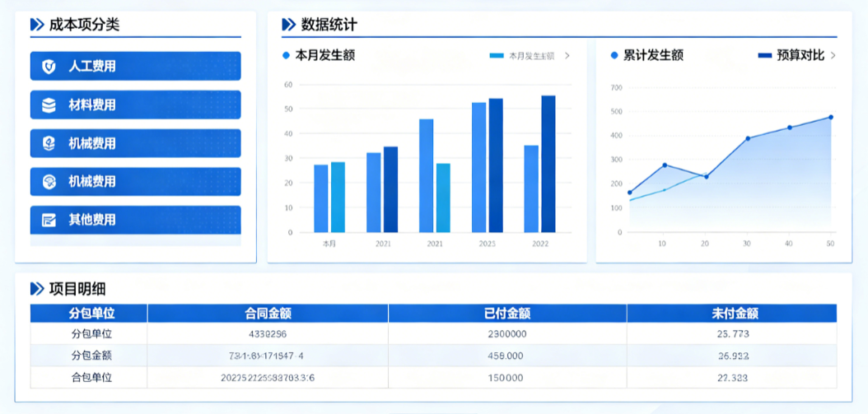Click the 700 label on the 累计发生额 chart
This screenshot has height=414, width=868.
(x=616, y=87)
